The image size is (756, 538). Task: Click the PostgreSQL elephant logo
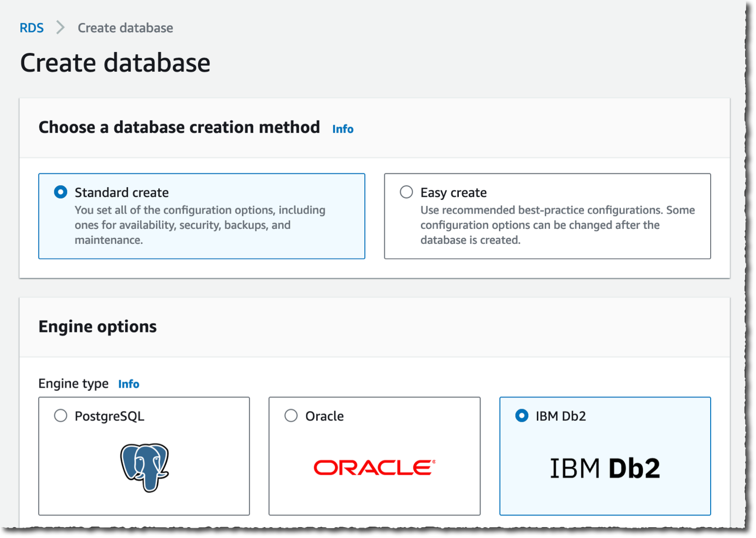(144, 467)
